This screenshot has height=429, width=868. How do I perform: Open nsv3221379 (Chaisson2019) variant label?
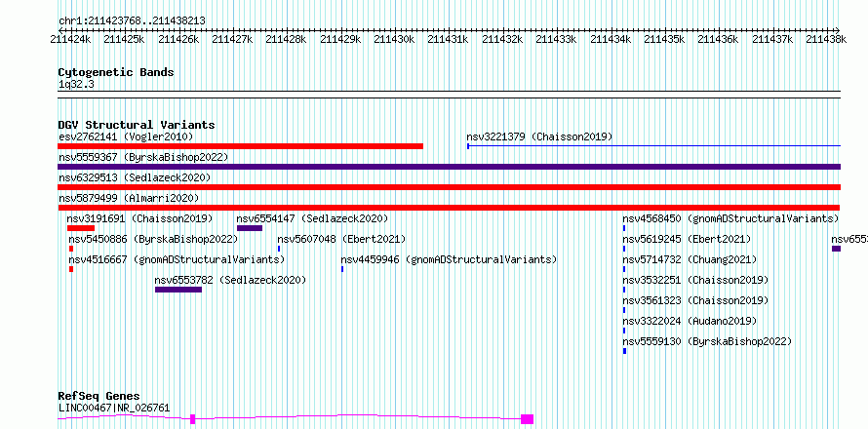(x=539, y=136)
